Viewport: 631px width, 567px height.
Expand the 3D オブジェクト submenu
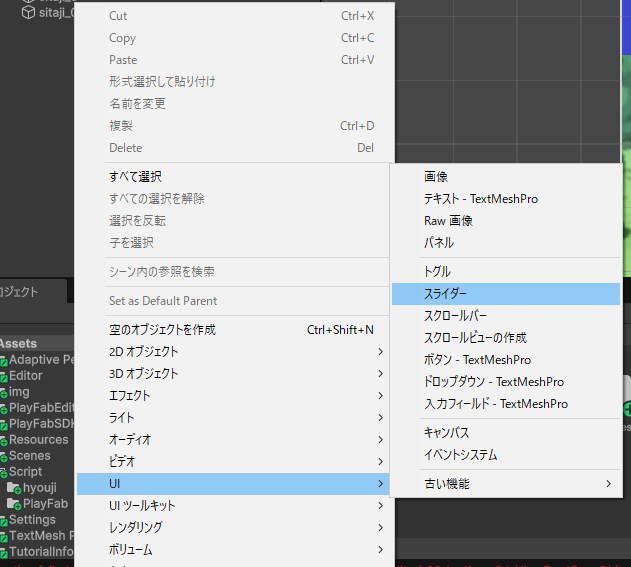point(233,374)
